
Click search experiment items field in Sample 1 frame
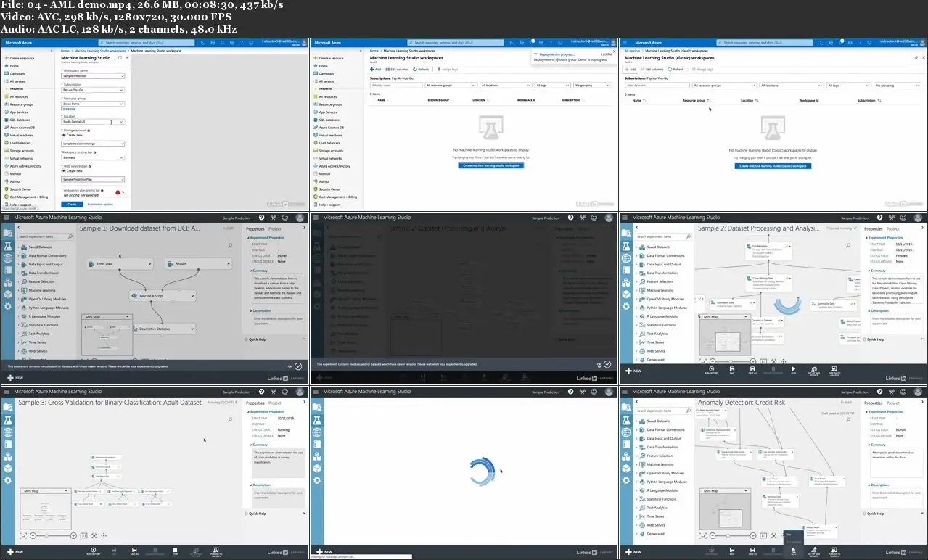pos(46,236)
